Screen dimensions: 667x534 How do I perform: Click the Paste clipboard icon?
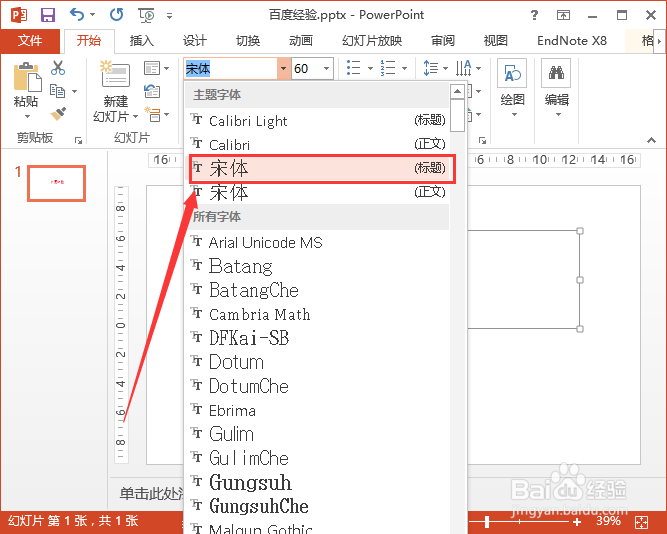click(27, 77)
